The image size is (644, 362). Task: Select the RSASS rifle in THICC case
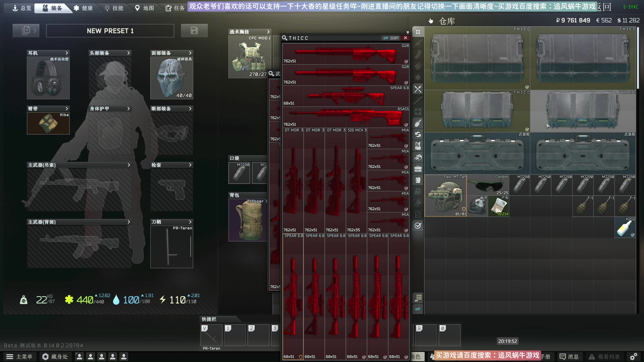(x=346, y=117)
